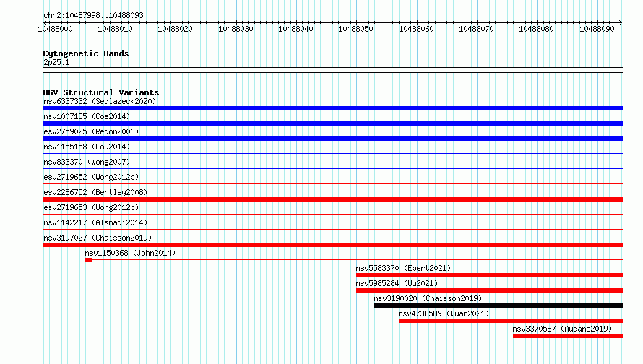The height and width of the screenshot is (364, 643).
Task: Click ruler position 10488080
Action: pyautogui.click(x=536, y=29)
